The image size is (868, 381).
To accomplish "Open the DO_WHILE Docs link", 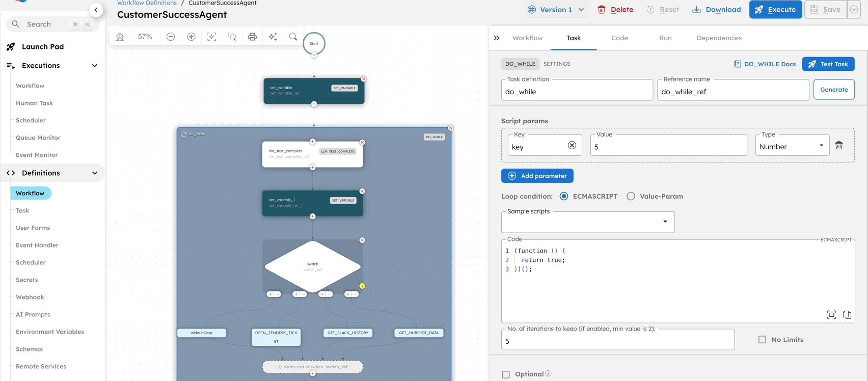I will coord(765,64).
